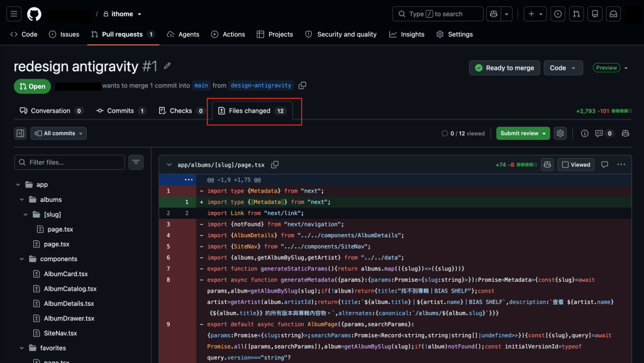Open the Code dropdown button
This screenshot has height=363, width=644.
click(563, 68)
